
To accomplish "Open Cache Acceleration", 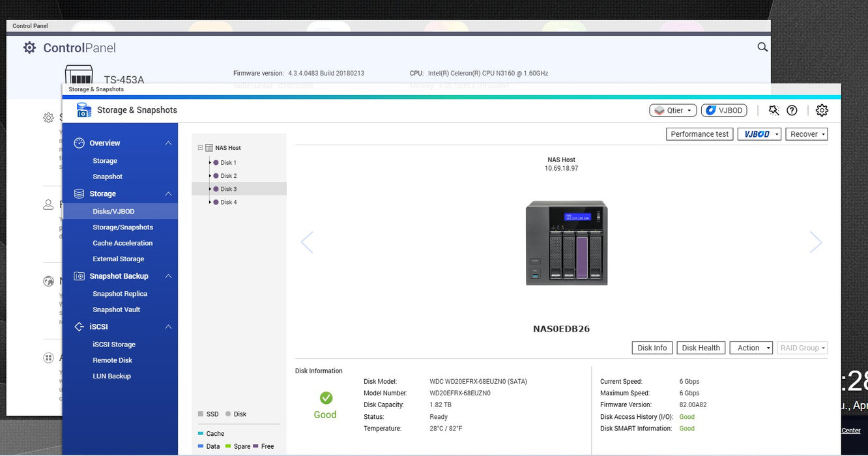I will pyautogui.click(x=123, y=243).
